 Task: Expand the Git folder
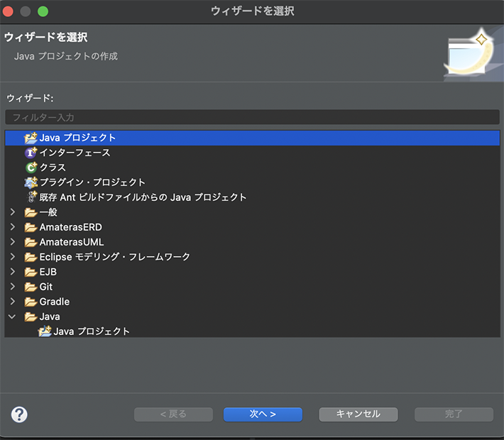click(x=13, y=287)
